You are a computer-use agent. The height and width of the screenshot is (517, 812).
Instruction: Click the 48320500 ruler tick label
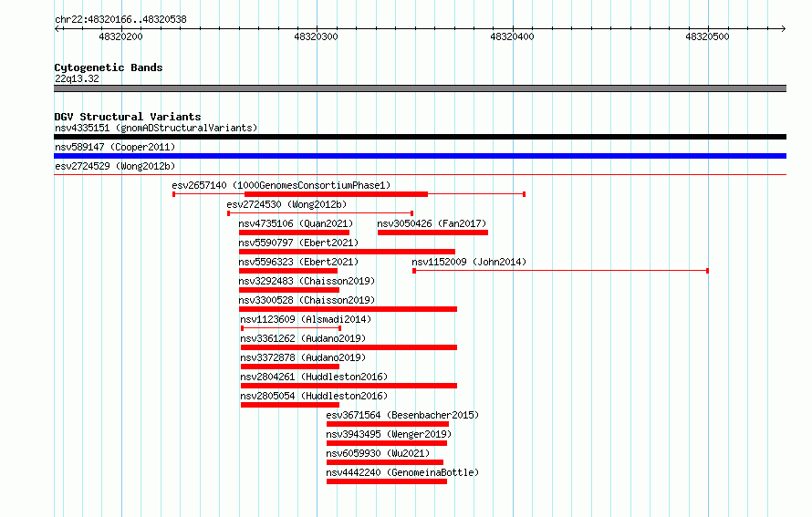[707, 36]
